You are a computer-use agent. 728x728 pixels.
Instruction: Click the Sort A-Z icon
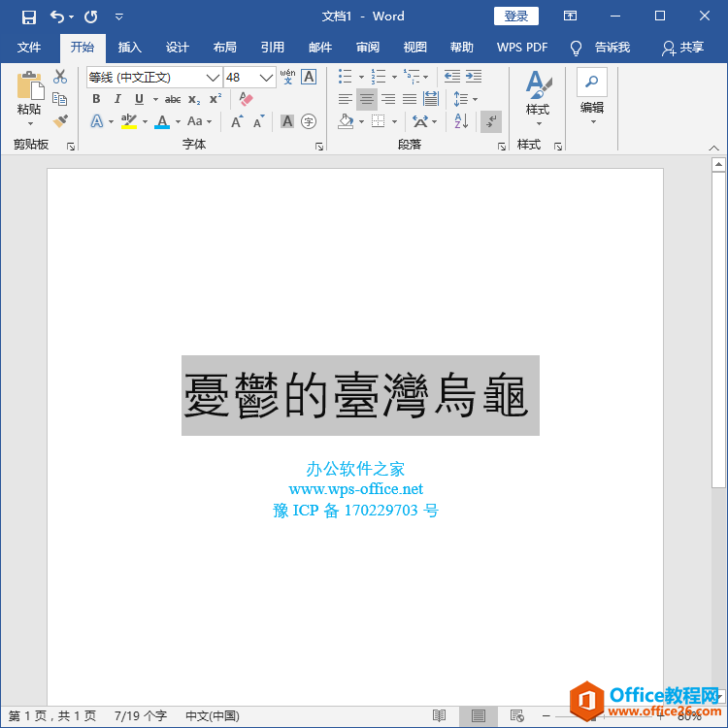tap(461, 121)
